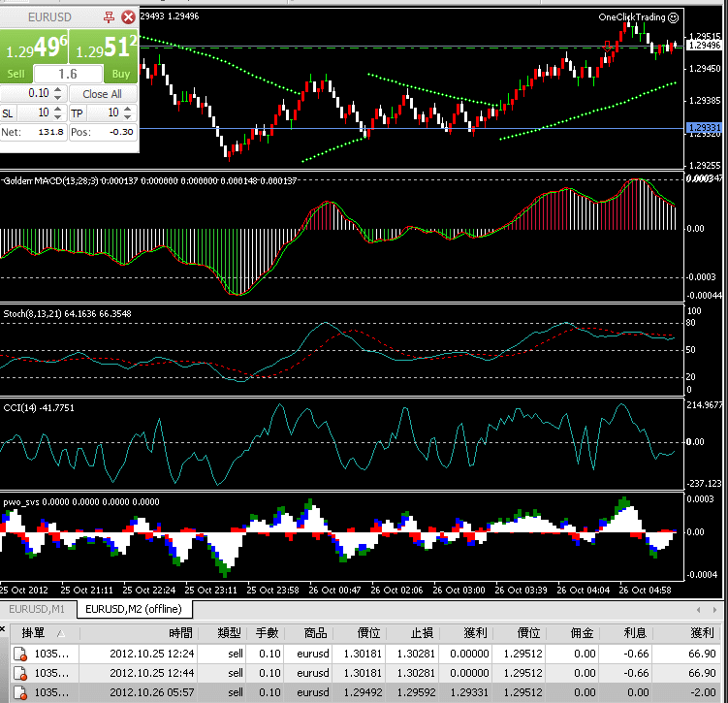The width and height of the screenshot is (728, 703).
Task: Click the 26 Oct 04:58 time label
Action: click(645, 591)
